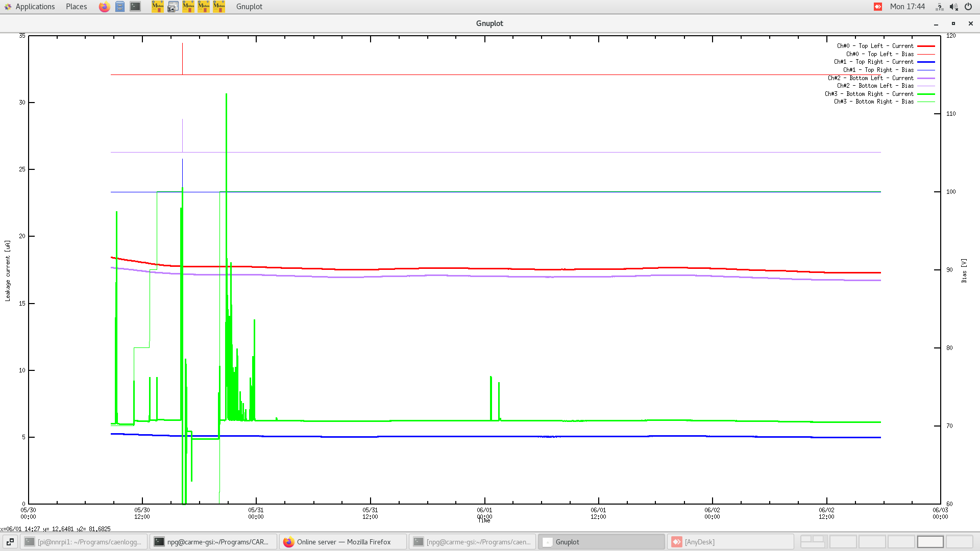980x551 pixels.
Task: Click the power icon in the system tray
Action: (x=968, y=7)
